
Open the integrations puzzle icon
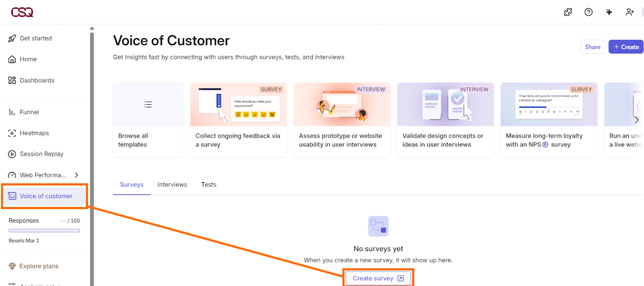(568, 12)
